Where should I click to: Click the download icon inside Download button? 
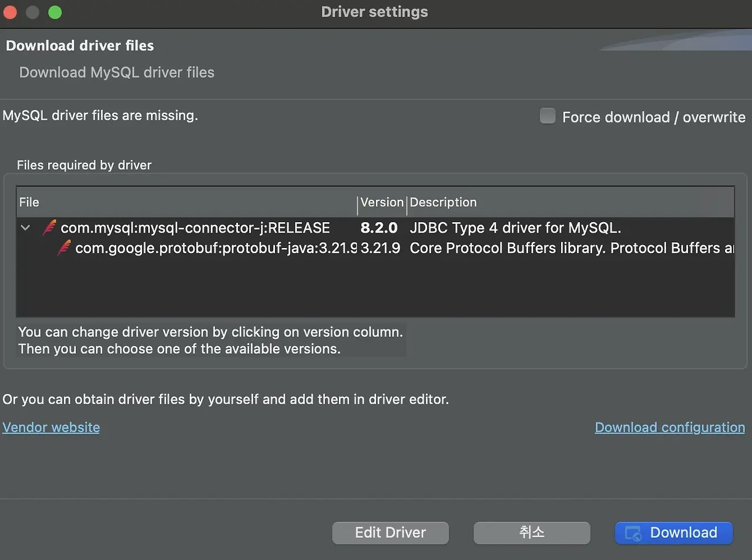(x=633, y=533)
